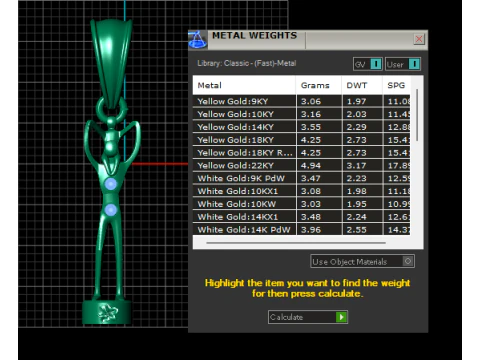Close the Metal Weights panel

[419, 39]
